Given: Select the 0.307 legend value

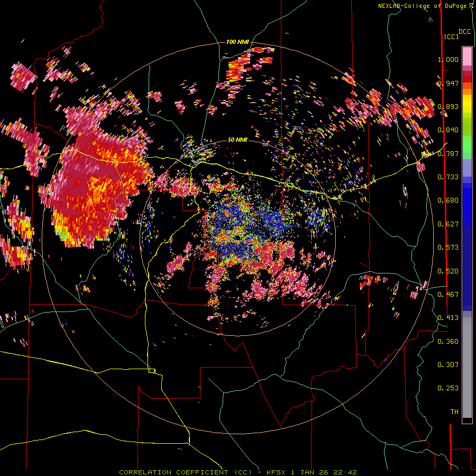Looking at the screenshot, I should (x=448, y=365).
